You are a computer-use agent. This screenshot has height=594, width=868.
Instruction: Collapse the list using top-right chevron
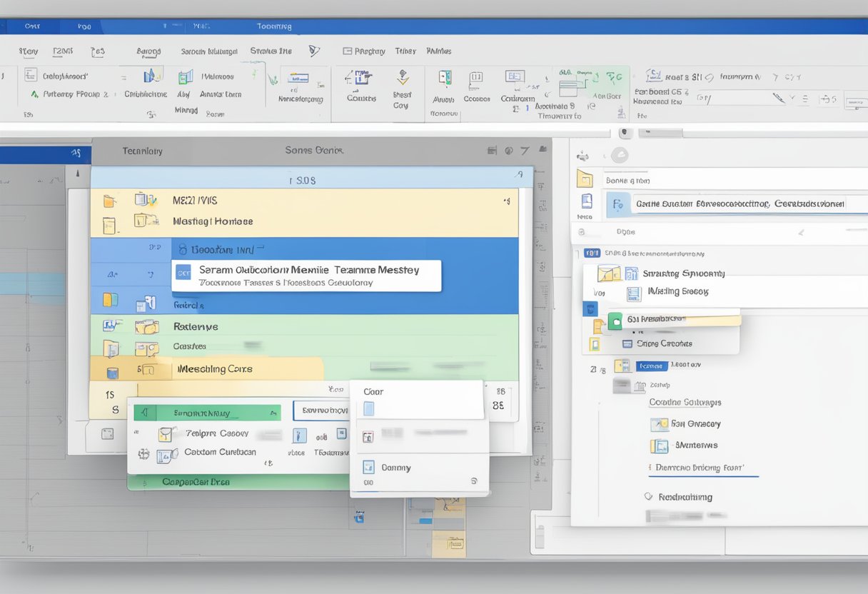pyautogui.click(x=518, y=173)
